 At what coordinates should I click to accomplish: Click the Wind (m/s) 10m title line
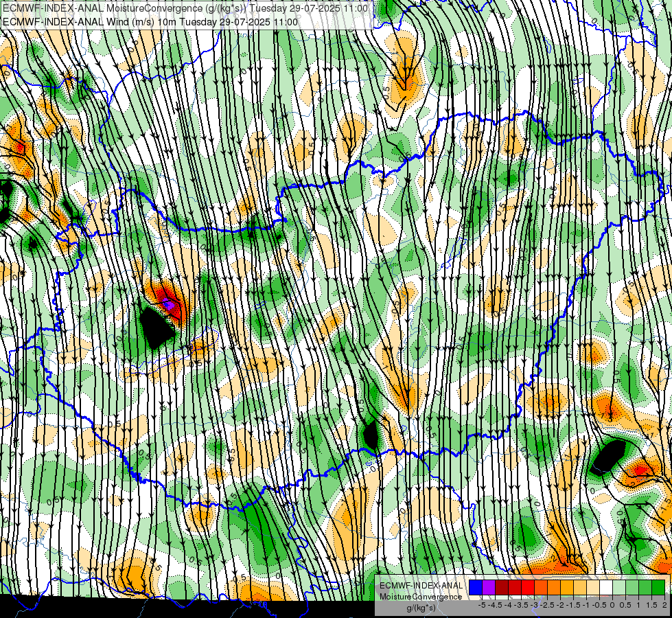[150, 21]
